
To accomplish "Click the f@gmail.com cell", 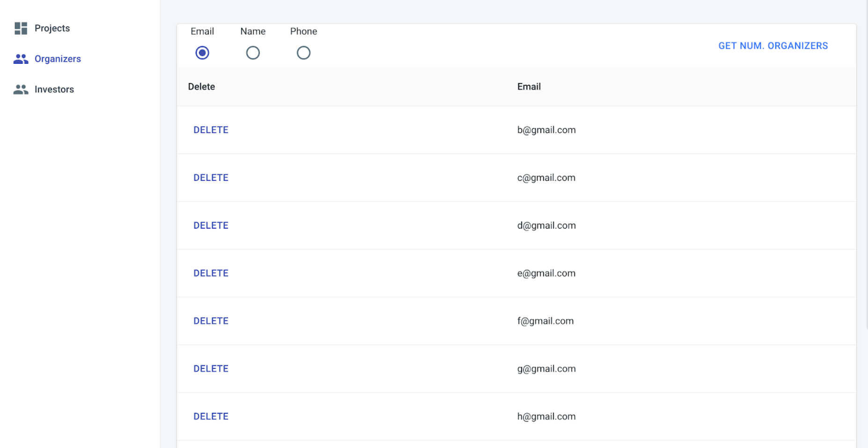I will (545, 321).
